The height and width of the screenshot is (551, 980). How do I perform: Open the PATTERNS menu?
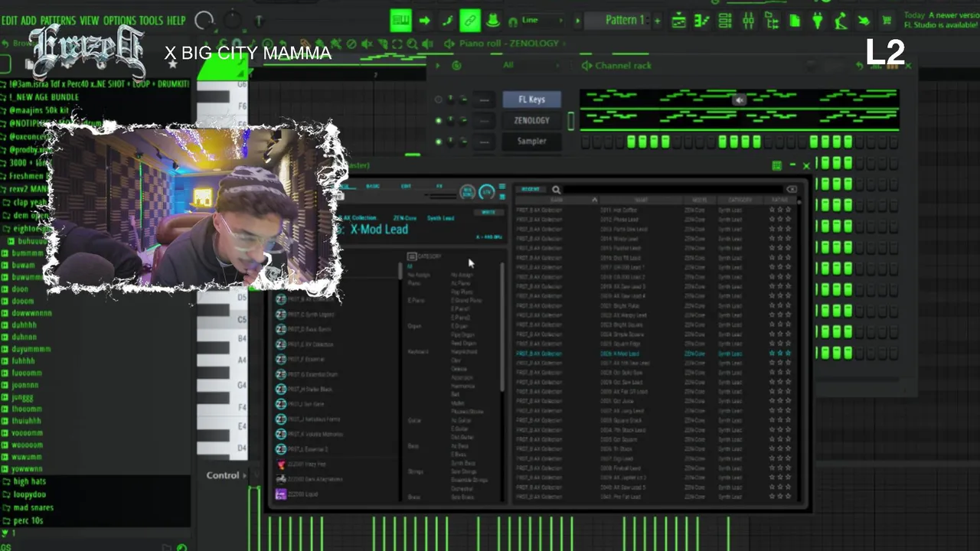pyautogui.click(x=57, y=21)
